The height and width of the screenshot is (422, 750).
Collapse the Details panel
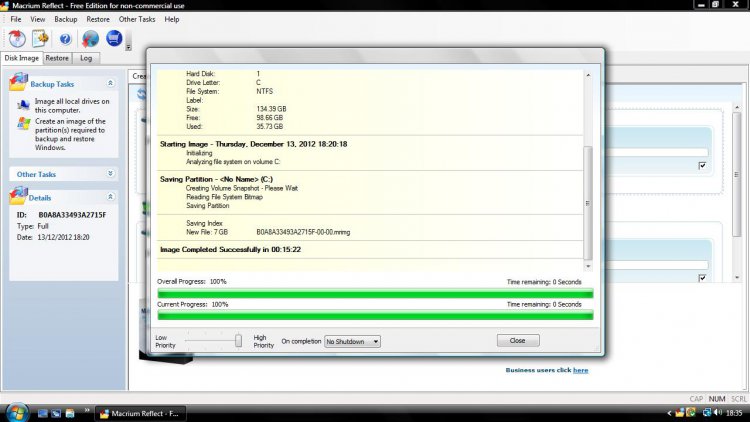(x=110, y=197)
